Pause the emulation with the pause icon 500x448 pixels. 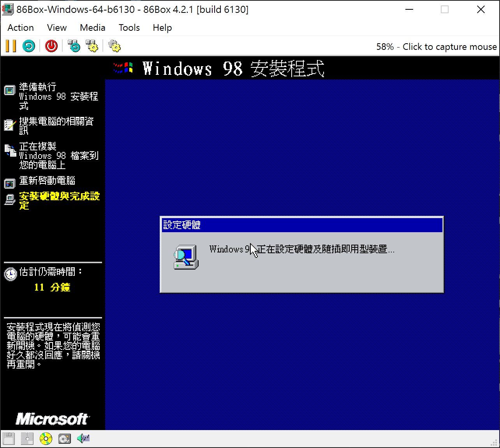tap(11, 46)
